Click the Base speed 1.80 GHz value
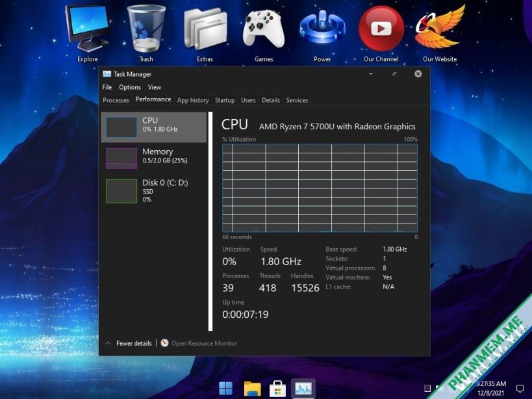The image size is (532, 399). [x=394, y=249]
